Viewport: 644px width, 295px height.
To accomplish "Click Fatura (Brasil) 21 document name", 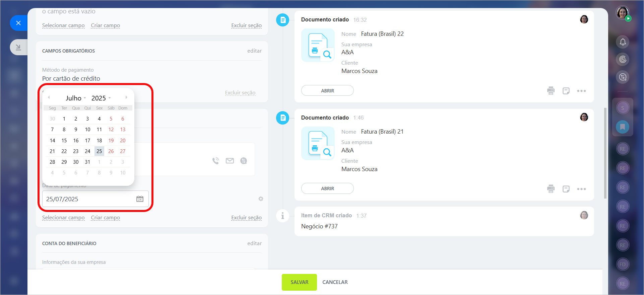I will (x=382, y=132).
